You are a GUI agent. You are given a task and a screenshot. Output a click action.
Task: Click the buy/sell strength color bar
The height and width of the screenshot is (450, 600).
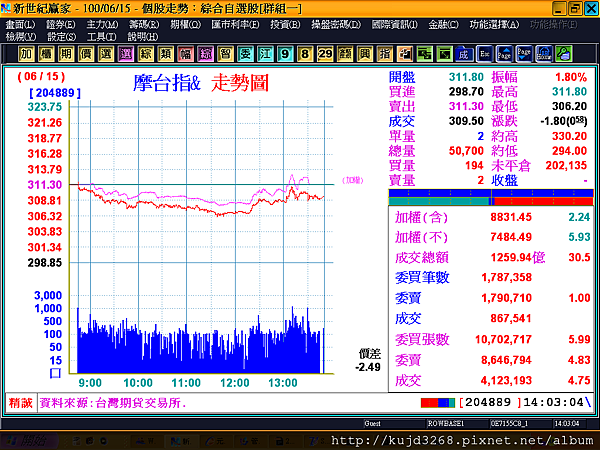point(491,197)
